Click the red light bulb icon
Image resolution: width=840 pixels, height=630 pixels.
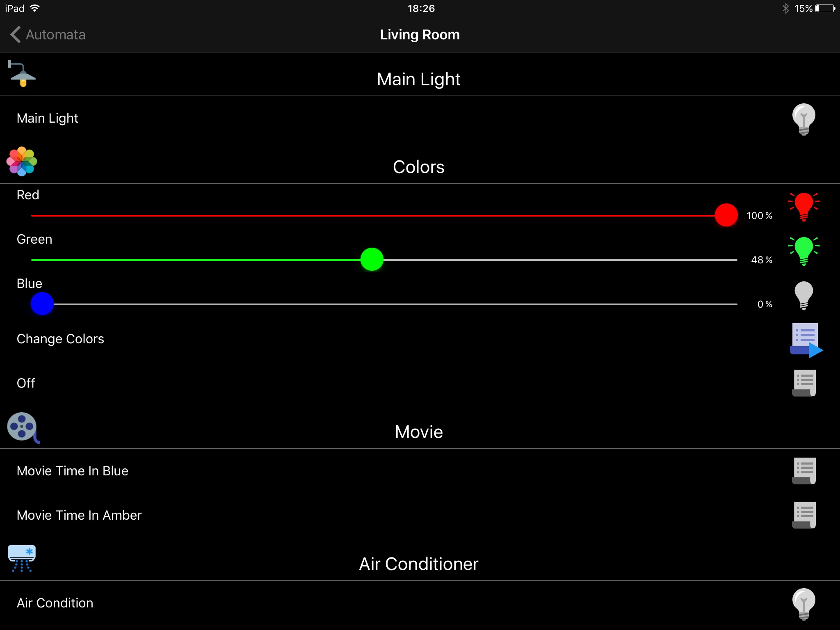click(804, 206)
